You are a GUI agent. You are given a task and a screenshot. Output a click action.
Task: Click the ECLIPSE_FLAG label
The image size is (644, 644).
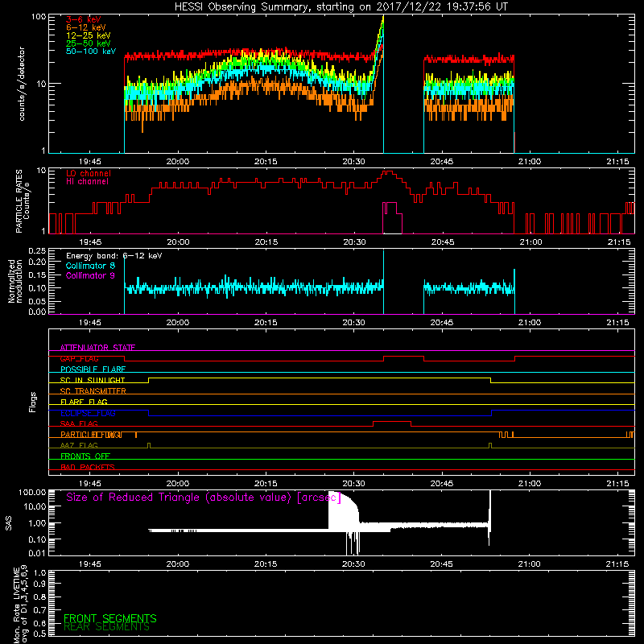point(88,413)
